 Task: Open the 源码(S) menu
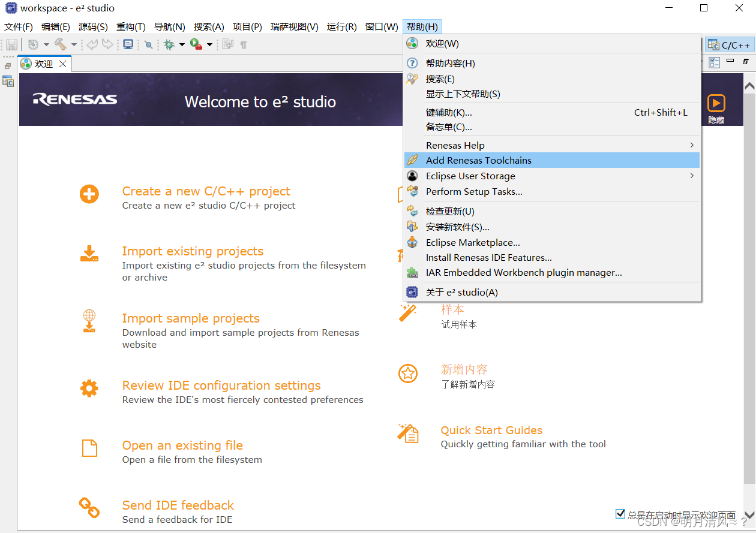pyautogui.click(x=93, y=27)
